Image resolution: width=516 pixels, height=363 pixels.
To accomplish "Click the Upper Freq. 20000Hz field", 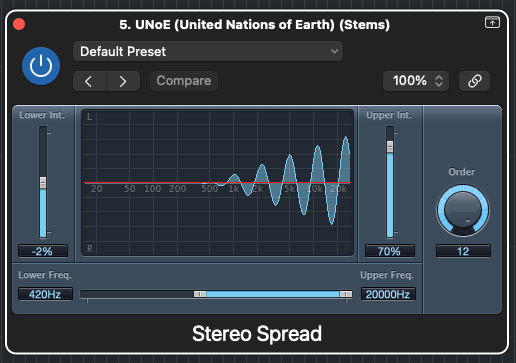I will (x=388, y=294).
